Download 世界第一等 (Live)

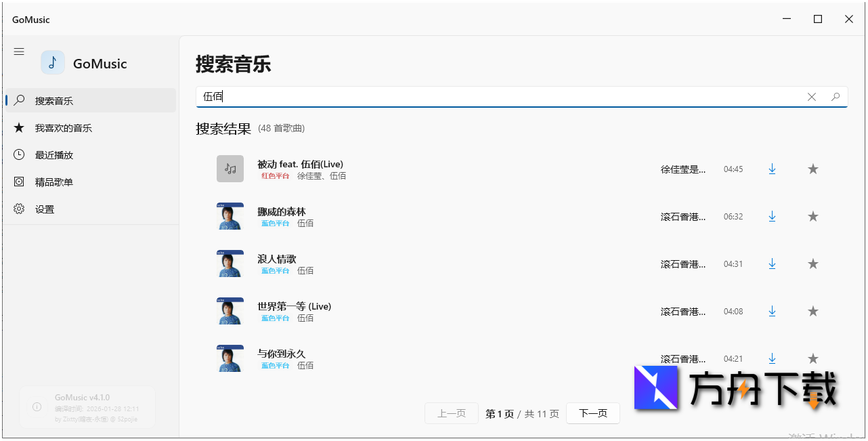click(772, 311)
